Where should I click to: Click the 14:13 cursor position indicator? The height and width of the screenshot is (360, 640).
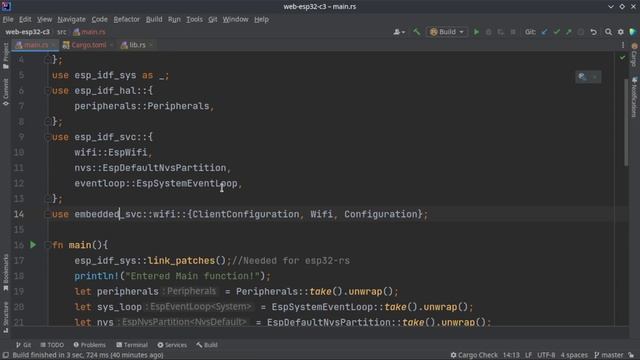pos(511,355)
